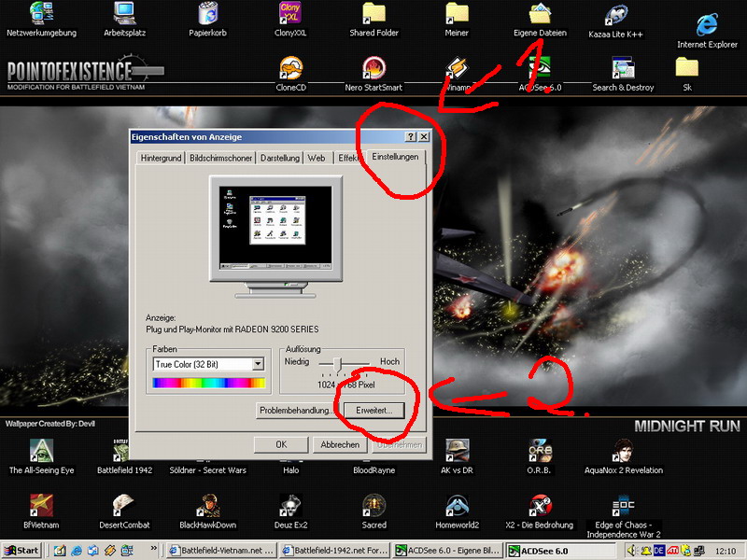Click the Abbrechen button
747x560 pixels.
pyautogui.click(x=340, y=445)
